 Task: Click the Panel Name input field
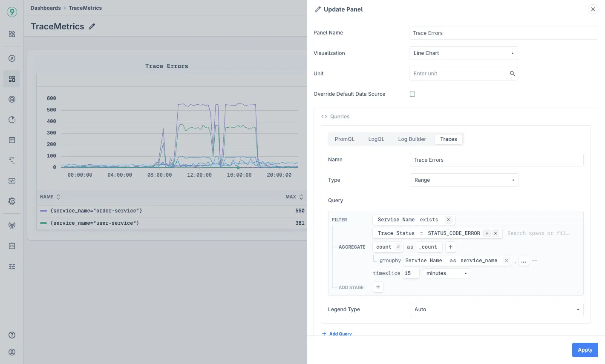click(x=504, y=33)
